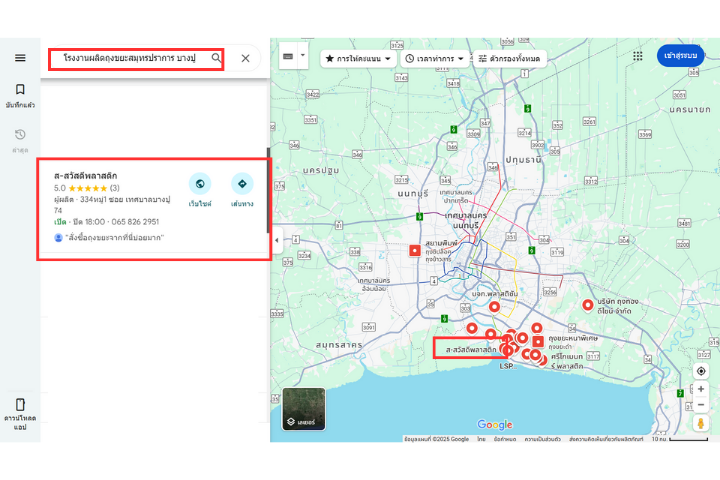Select the ถุงขยะหนาพิเศษ square map marker
Image resolution: width=720 pixels, height=480 pixels.
coord(538,341)
